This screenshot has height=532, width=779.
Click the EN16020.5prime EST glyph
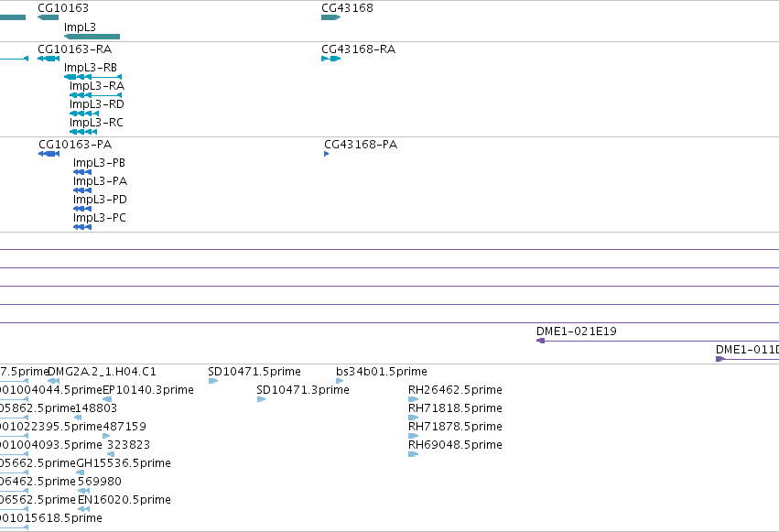[x=84, y=509]
